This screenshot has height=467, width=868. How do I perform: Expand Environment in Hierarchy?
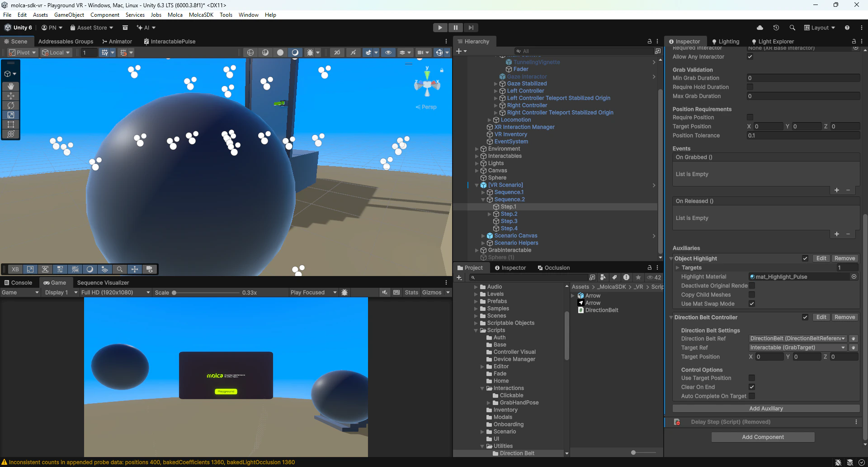click(476, 149)
